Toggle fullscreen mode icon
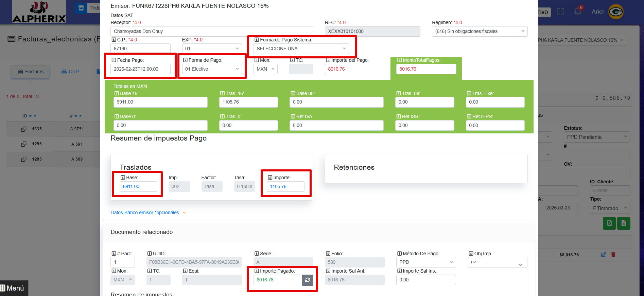This screenshot has height=296, width=644. point(560,12)
